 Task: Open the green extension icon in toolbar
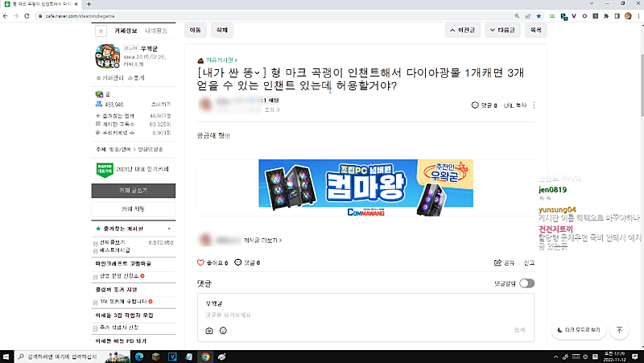click(552, 16)
